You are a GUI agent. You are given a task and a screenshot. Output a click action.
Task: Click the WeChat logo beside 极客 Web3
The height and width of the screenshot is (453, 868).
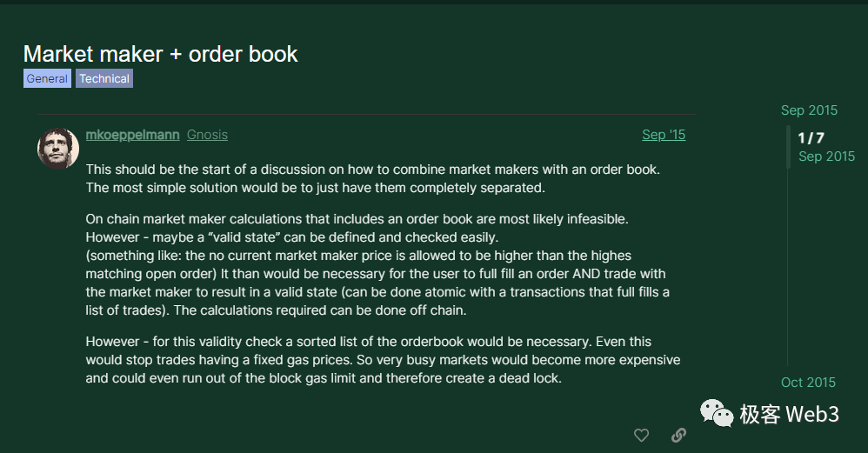click(x=718, y=414)
